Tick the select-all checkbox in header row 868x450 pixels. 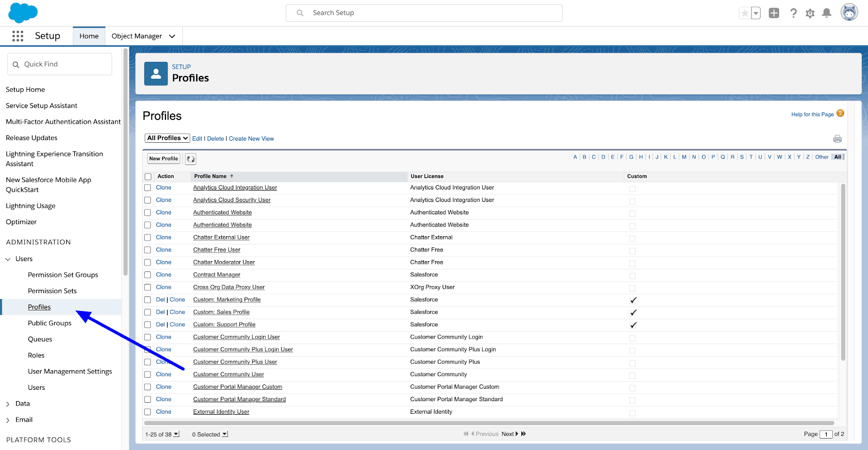coord(148,176)
